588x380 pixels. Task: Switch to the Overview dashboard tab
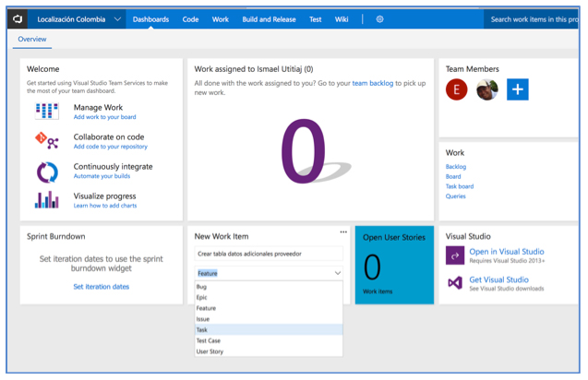(x=32, y=39)
